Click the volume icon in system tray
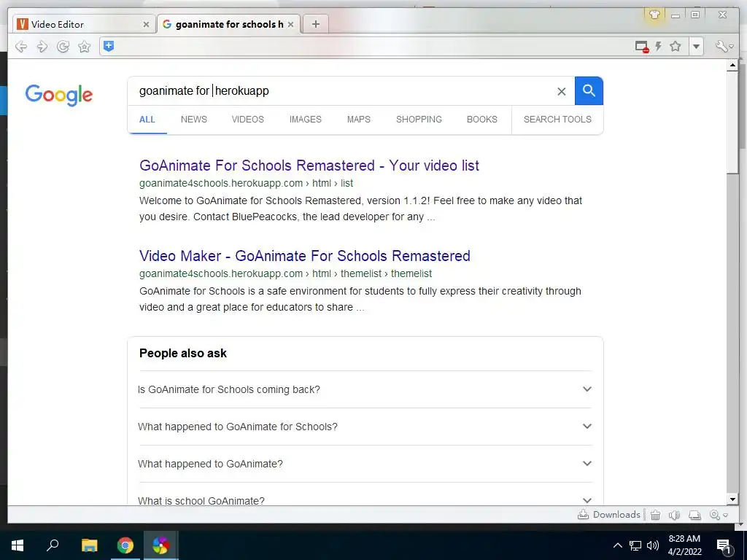Viewport: 747px width, 560px height. (653, 545)
